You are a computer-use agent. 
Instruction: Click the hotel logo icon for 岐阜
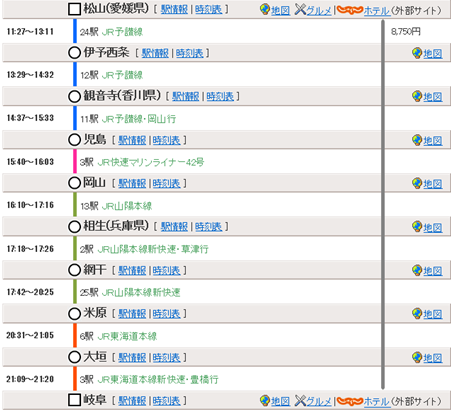(350, 401)
